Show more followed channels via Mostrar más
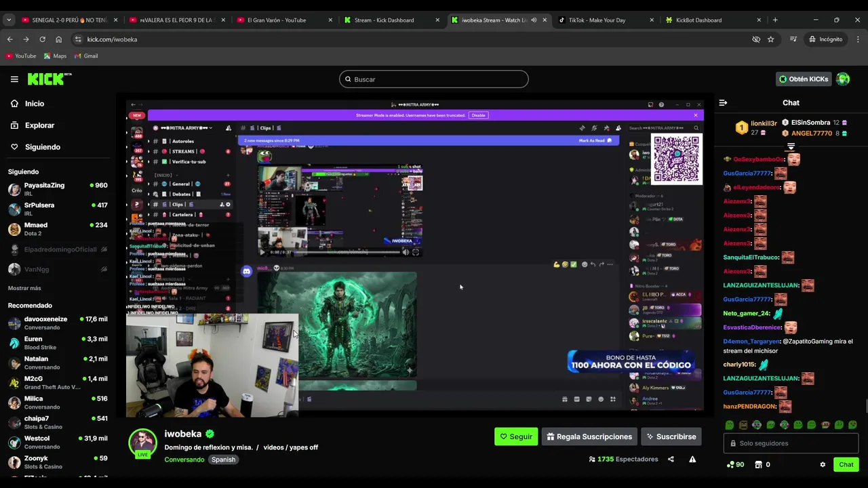This screenshot has height=488, width=868. pos(24,289)
